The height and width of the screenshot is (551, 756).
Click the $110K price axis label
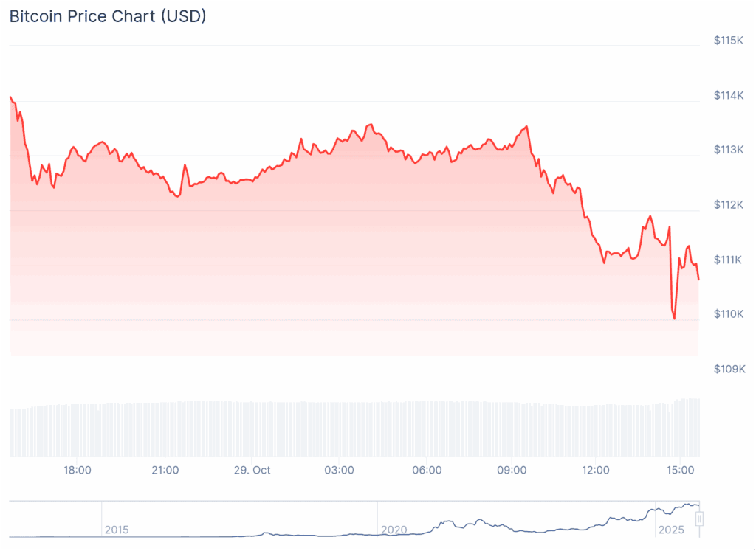point(729,314)
